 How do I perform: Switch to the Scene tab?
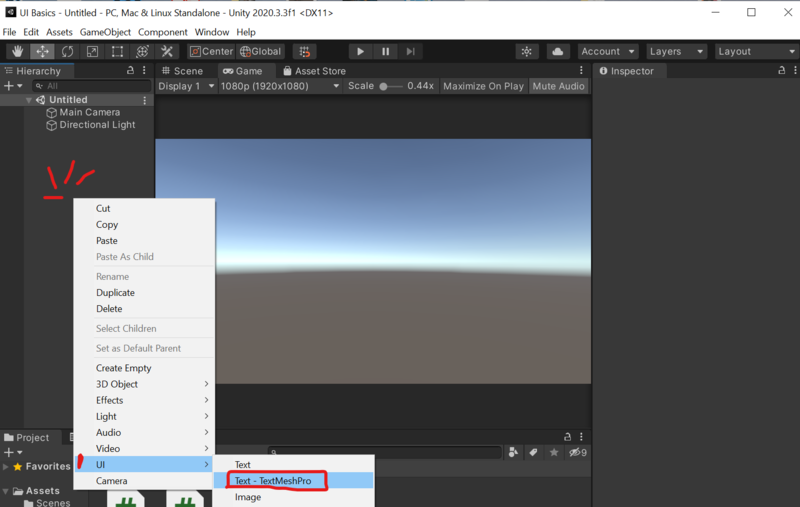(182, 71)
